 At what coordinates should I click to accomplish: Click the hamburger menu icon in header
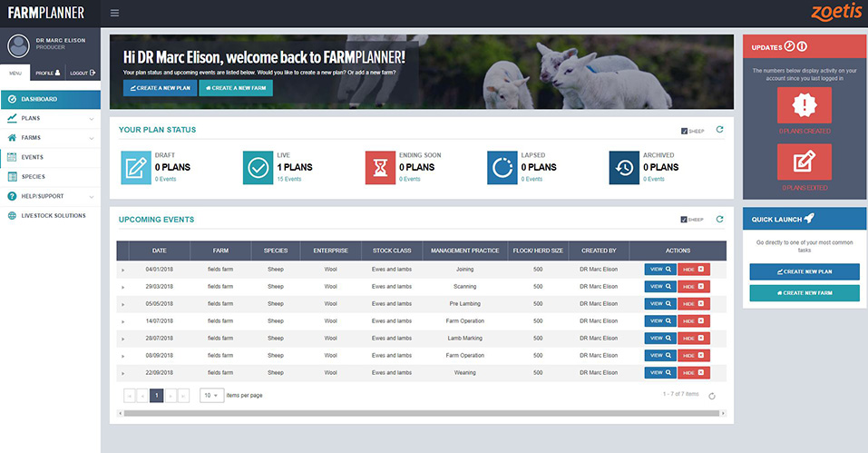(114, 13)
